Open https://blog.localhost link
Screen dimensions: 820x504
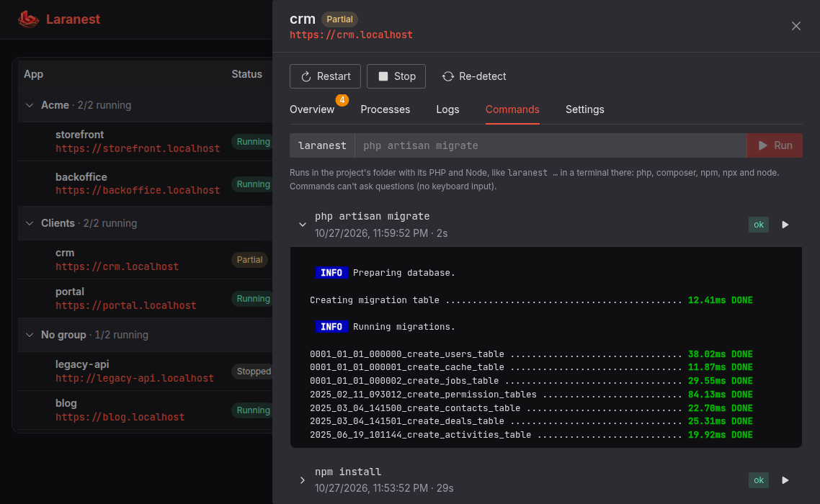pyautogui.click(x=120, y=417)
